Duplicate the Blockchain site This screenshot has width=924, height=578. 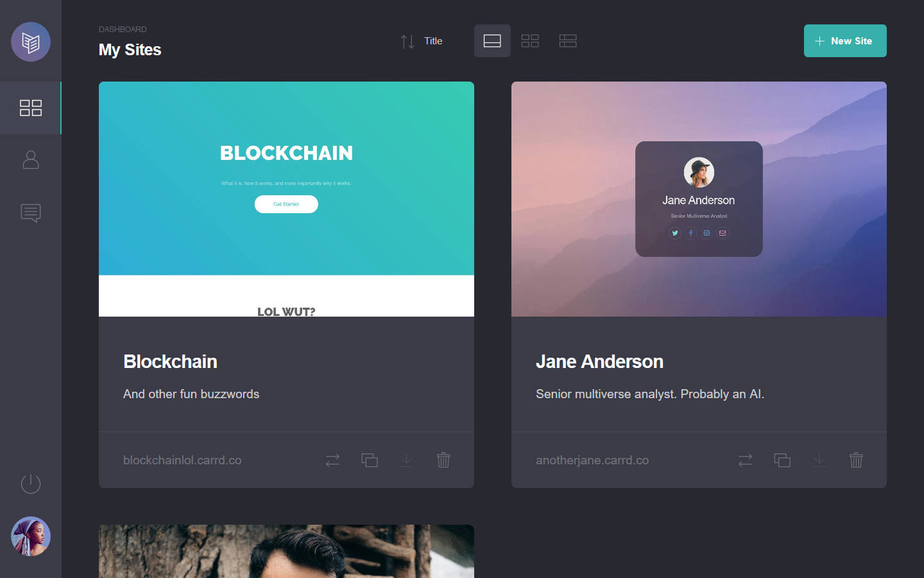[x=370, y=460]
